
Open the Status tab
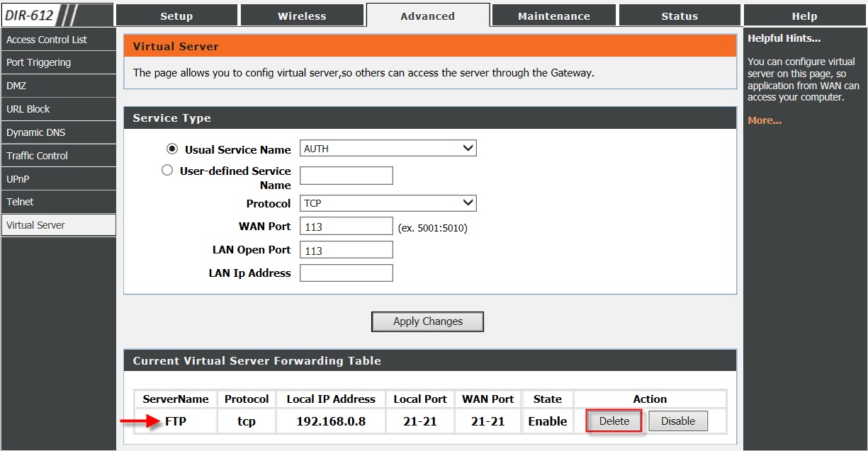(680, 16)
